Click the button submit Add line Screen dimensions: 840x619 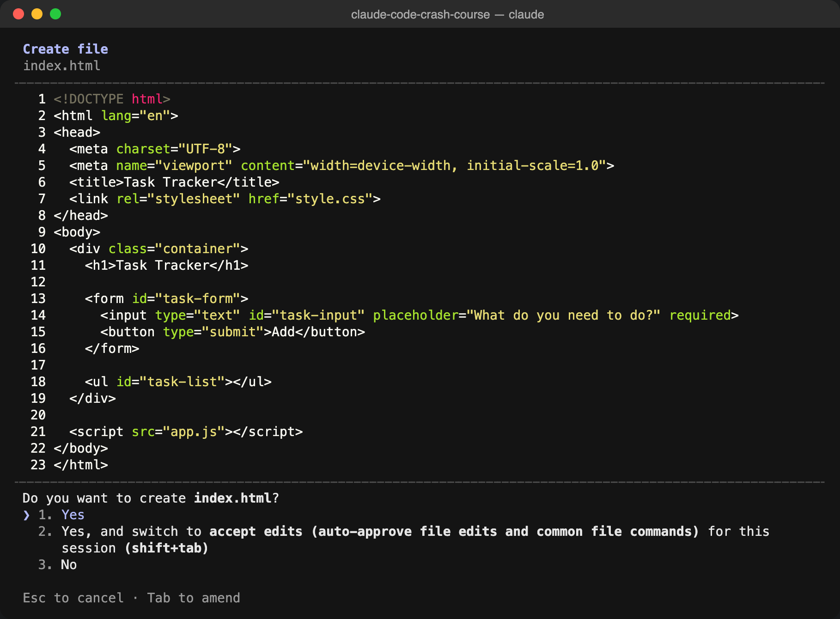233,332
